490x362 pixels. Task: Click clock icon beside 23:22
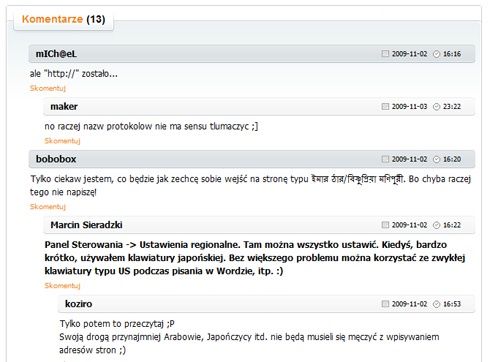pos(436,107)
